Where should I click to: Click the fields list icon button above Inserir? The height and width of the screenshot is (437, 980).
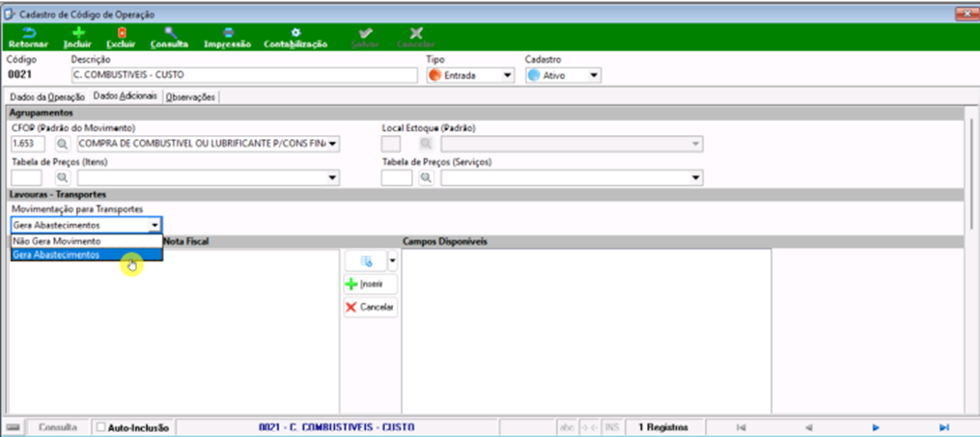[366, 260]
